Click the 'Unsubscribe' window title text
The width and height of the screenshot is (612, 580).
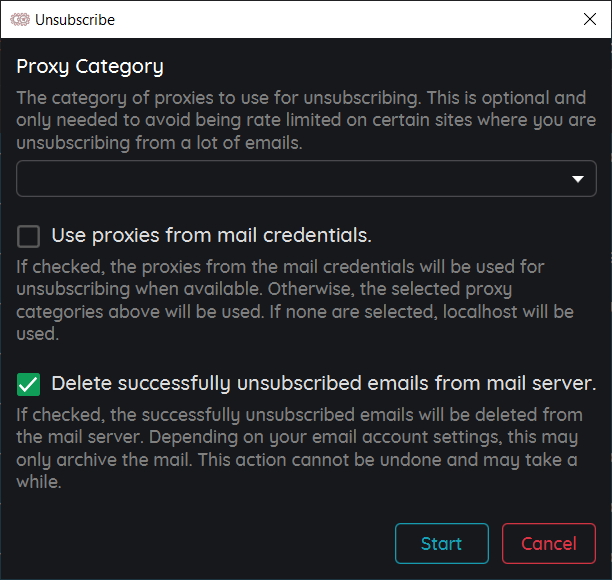[x=75, y=19]
